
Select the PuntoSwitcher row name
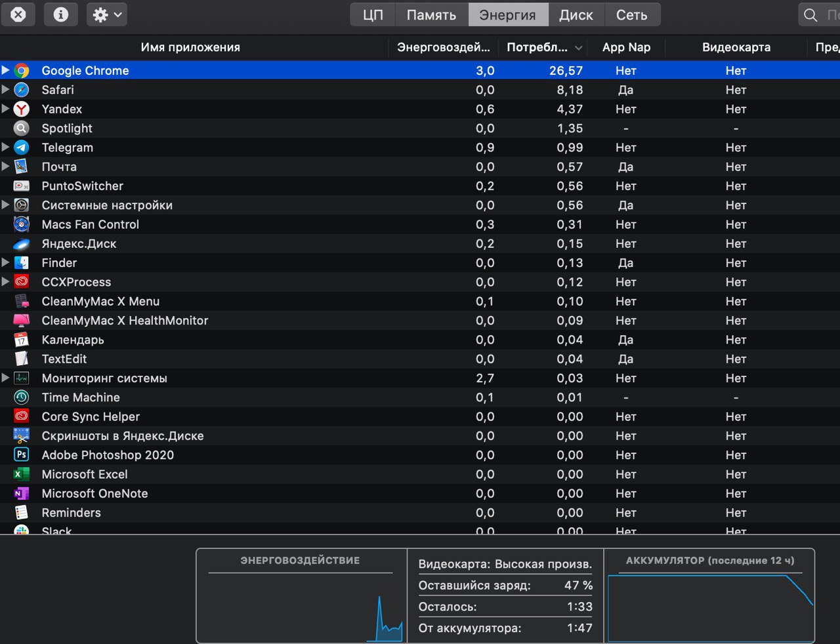(83, 186)
